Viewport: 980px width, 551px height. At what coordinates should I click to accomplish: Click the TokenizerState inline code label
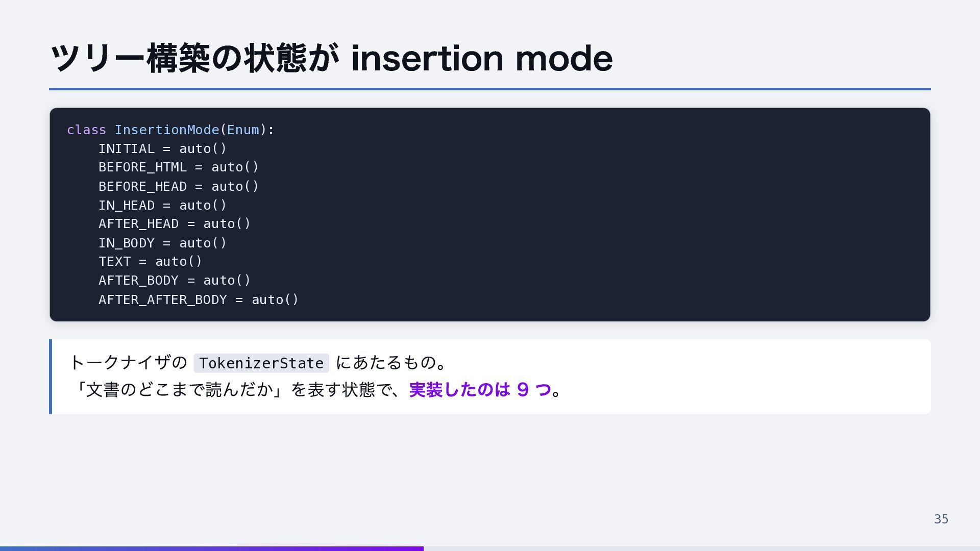tap(261, 363)
